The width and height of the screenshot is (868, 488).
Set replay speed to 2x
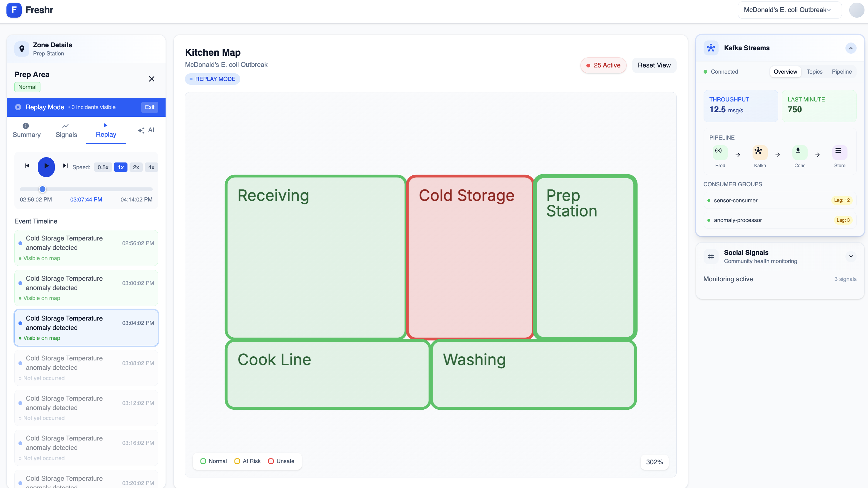click(x=136, y=167)
